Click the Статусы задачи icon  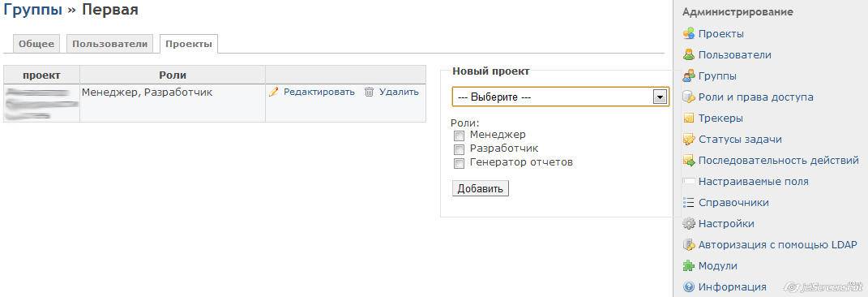click(x=689, y=139)
